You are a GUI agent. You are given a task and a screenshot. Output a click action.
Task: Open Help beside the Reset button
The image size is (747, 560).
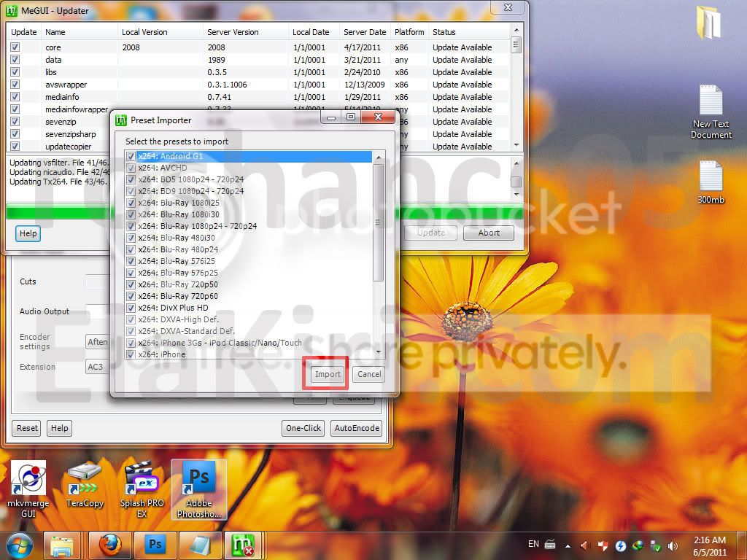point(60,428)
